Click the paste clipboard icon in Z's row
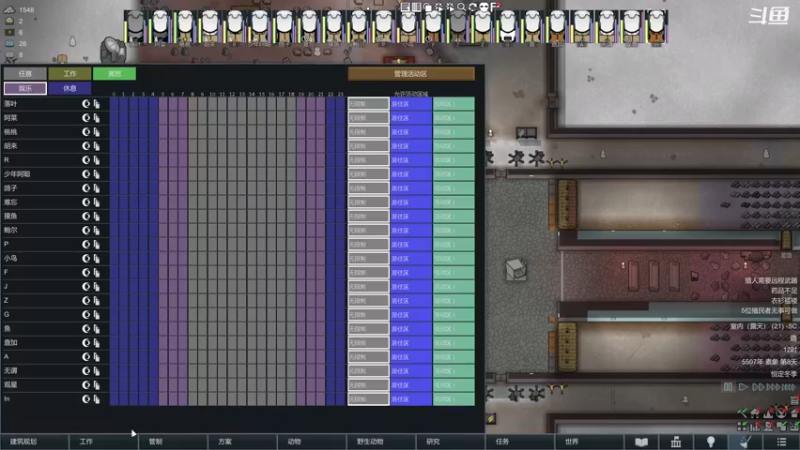This screenshot has width=800, height=450. click(x=96, y=301)
